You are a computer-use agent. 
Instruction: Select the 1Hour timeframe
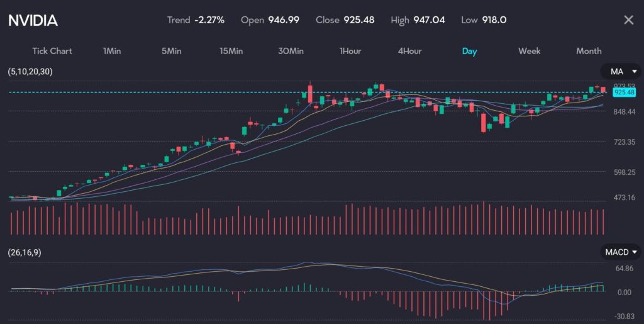[x=350, y=51]
